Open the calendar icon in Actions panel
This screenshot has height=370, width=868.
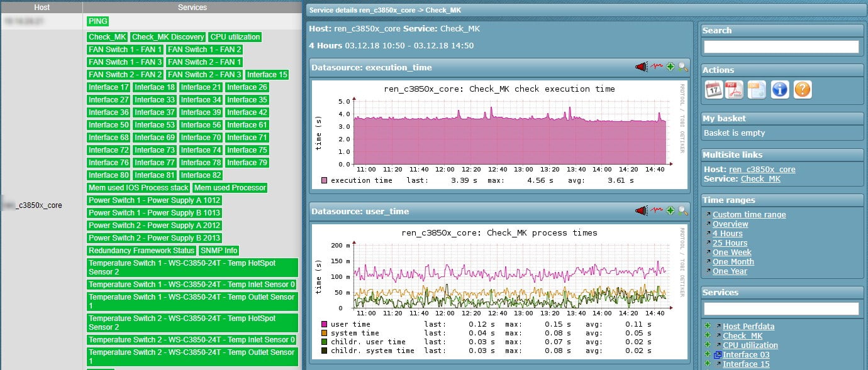tap(713, 90)
